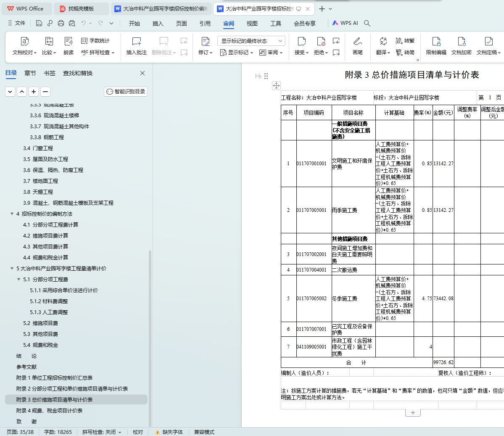The image size is (504, 436).
Task: Open 比较 compare documents tool
Action: [49, 46]
